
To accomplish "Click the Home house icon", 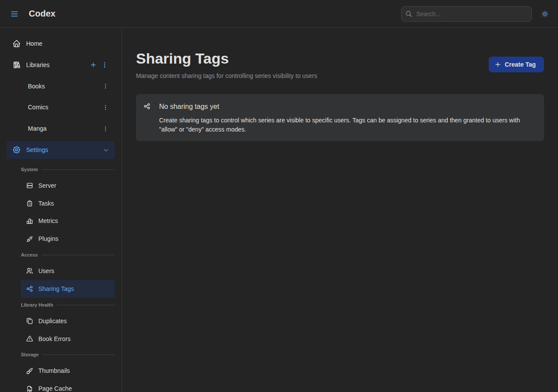I will coord(16,43).
